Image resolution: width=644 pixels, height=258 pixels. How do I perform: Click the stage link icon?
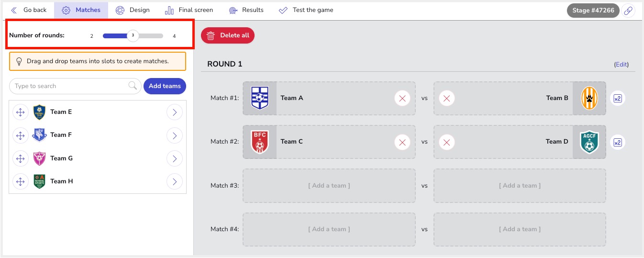(x=628, y=11)
